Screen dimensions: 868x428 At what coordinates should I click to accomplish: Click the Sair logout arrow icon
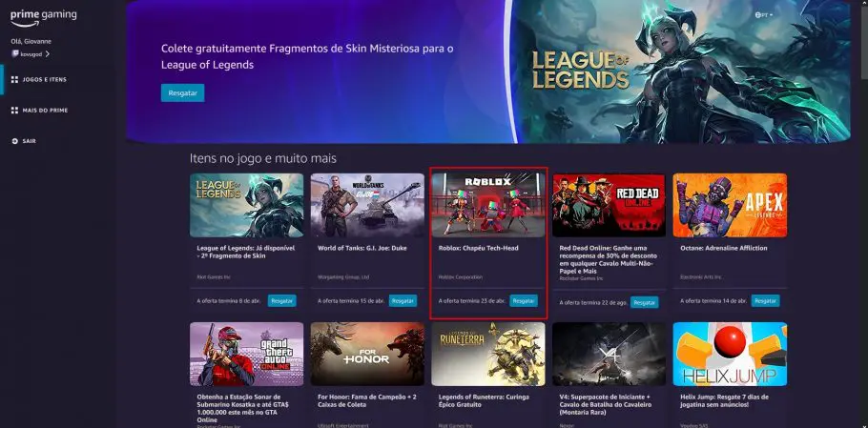(x=15, y=142)
